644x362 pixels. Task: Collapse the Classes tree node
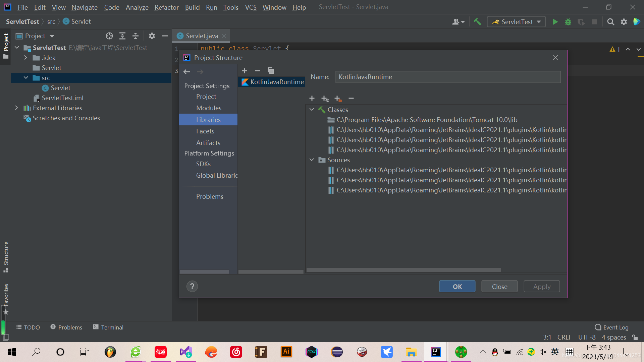312,110
